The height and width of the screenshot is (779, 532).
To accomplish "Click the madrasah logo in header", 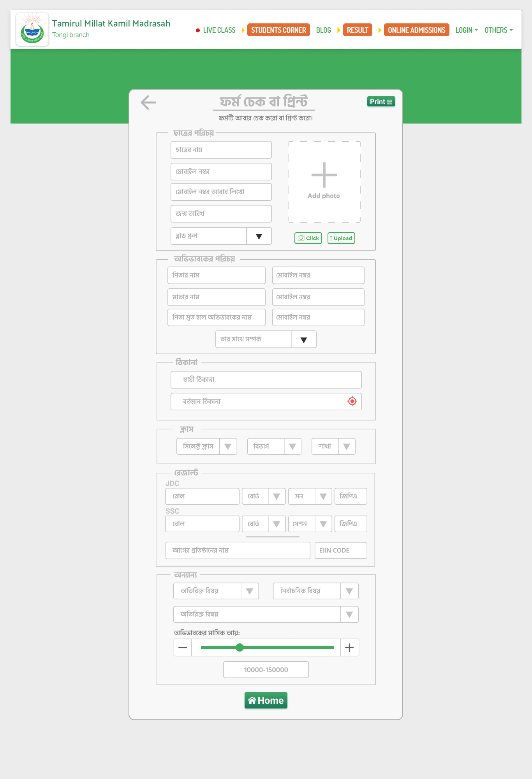I will click(32, 30).
